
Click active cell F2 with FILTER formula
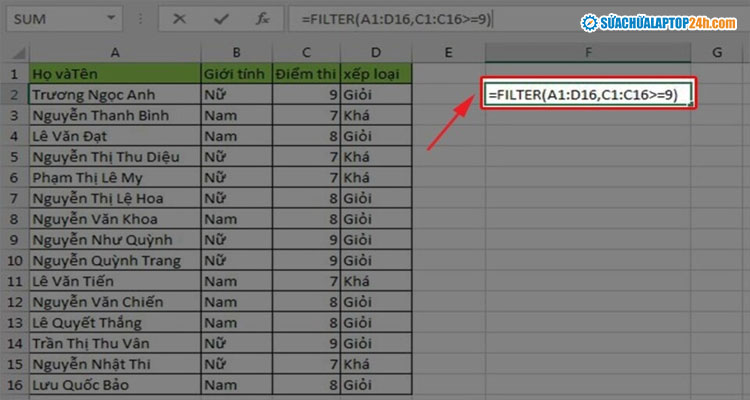coord(588,95)
